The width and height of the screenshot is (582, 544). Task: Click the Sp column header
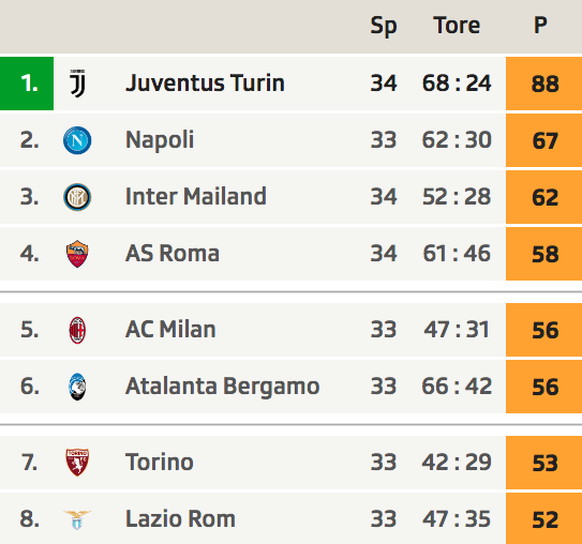tap(384, 26)
